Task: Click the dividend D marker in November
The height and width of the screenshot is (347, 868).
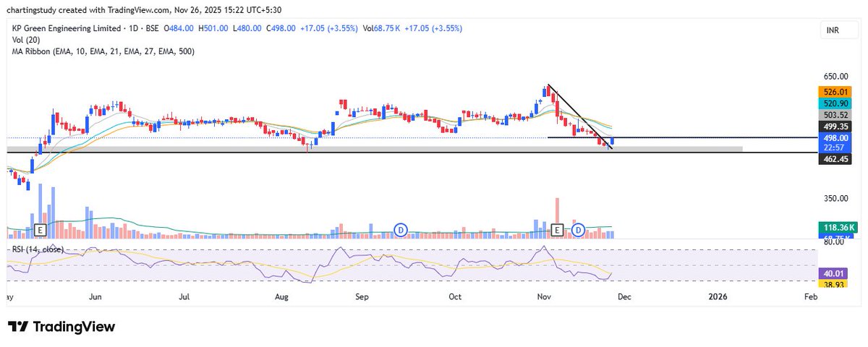Action: point(578,230)
